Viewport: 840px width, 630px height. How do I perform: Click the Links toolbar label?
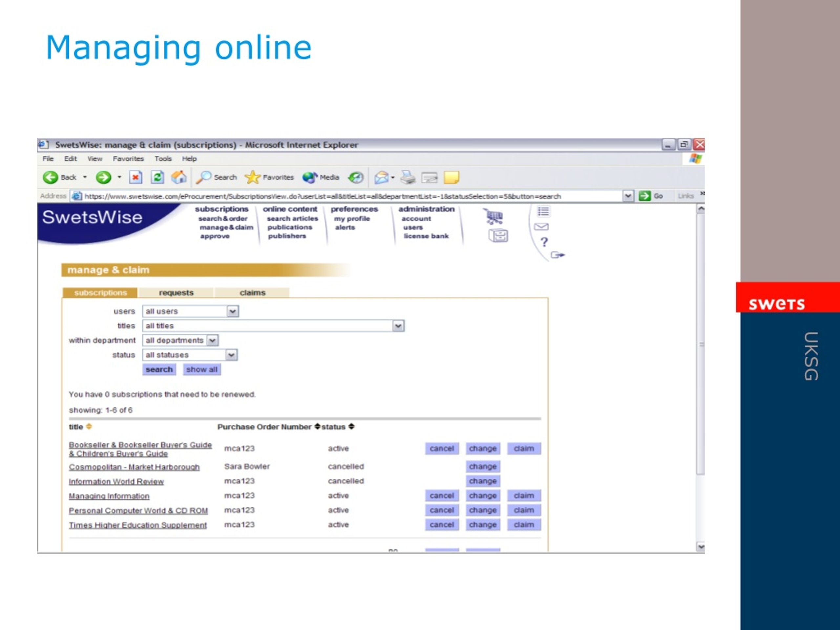tap(686, 196)
